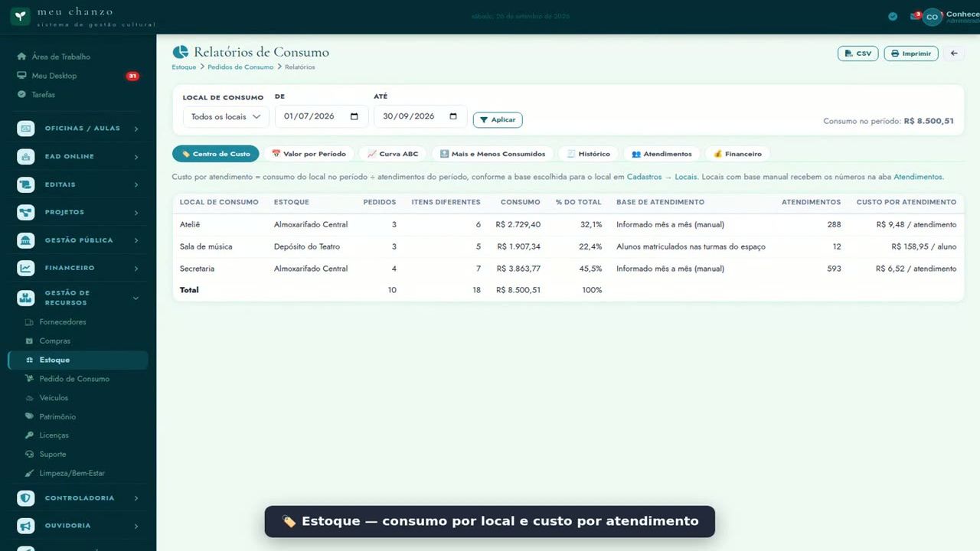The height and width of the screenshot is (551, 980).
Task: Click the EAD Online sidebar icon
Action: click(x=26, y=157)
